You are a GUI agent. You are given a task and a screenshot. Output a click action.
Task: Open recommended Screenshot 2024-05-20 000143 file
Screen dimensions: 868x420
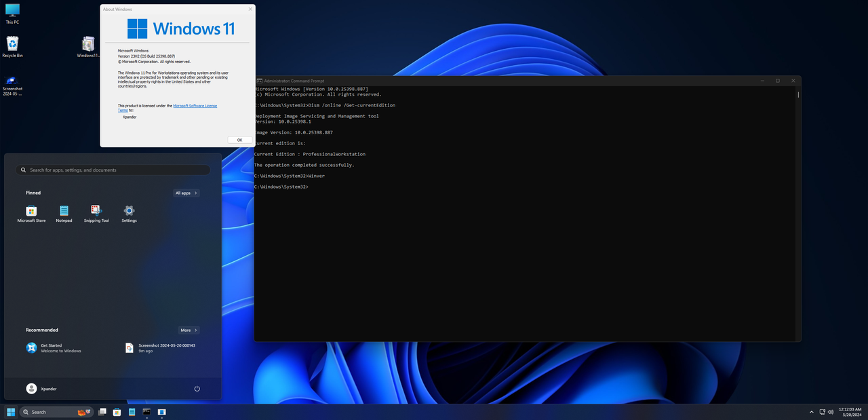click(x=161, y=347)
